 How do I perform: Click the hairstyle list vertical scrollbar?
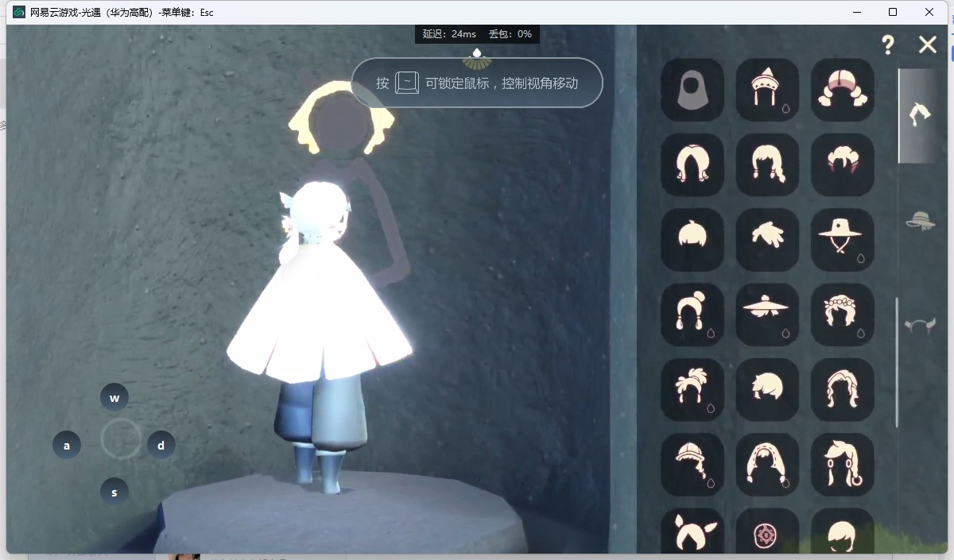[897, 361]
